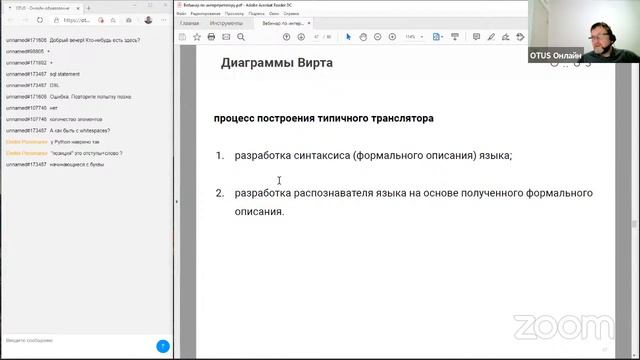Click the fit page view icon
Image resolution: width=640 pixels, height=360 pixels.
(436, 37)
